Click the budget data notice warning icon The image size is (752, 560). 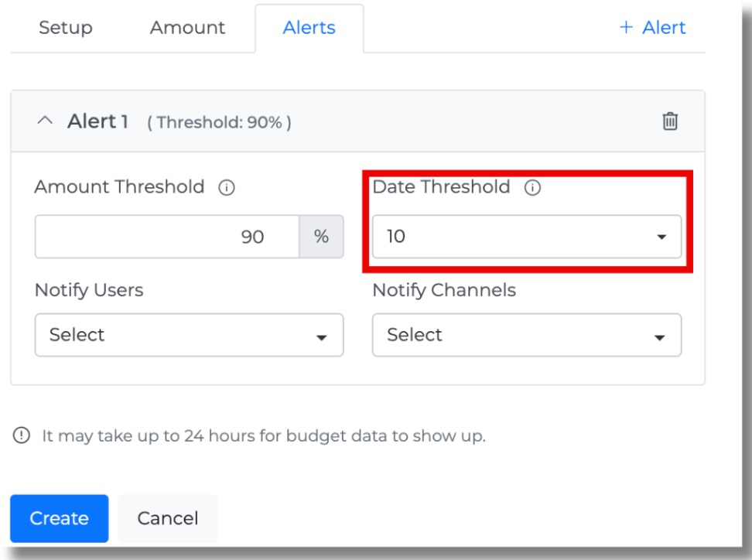[x=21, y=436]
